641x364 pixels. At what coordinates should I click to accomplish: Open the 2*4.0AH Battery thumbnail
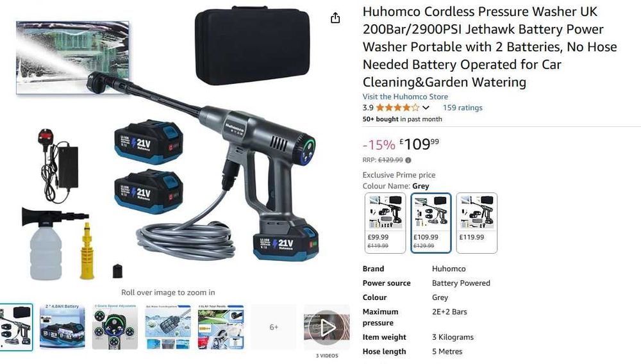[x=63, y=327]
